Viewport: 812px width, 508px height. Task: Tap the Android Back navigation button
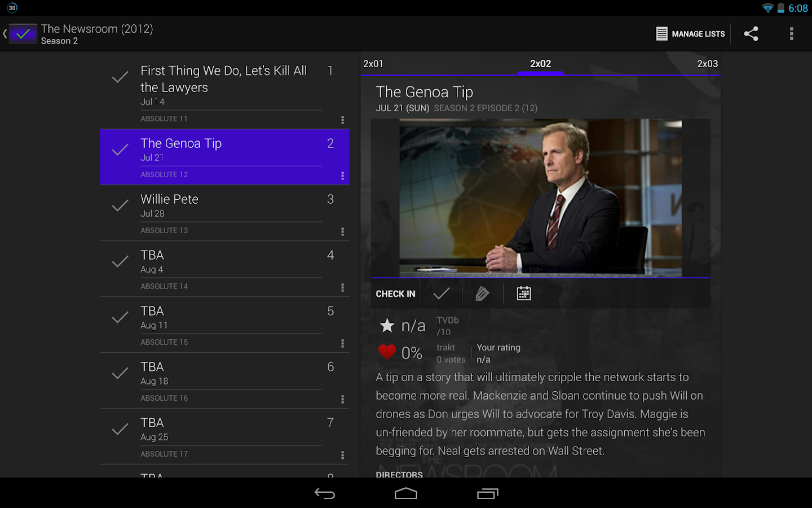tap(325, 494)
